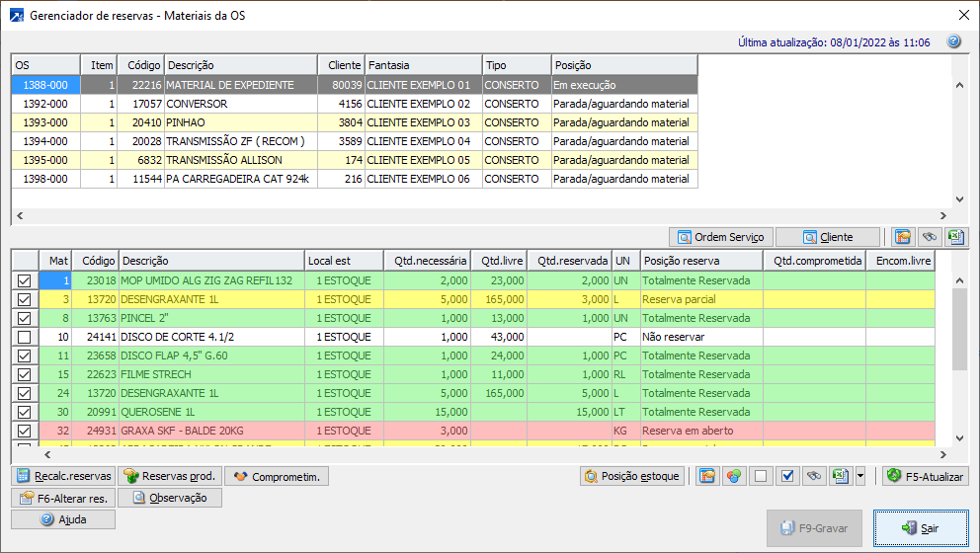Click the binoculars search icon above materials grid
980x553 pixels.
pos(929,237)
